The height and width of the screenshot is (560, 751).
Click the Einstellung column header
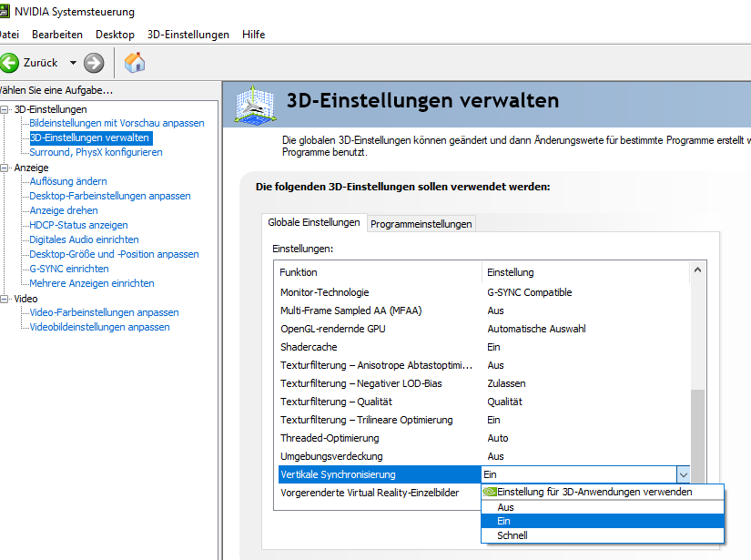(x=585, y=272)
